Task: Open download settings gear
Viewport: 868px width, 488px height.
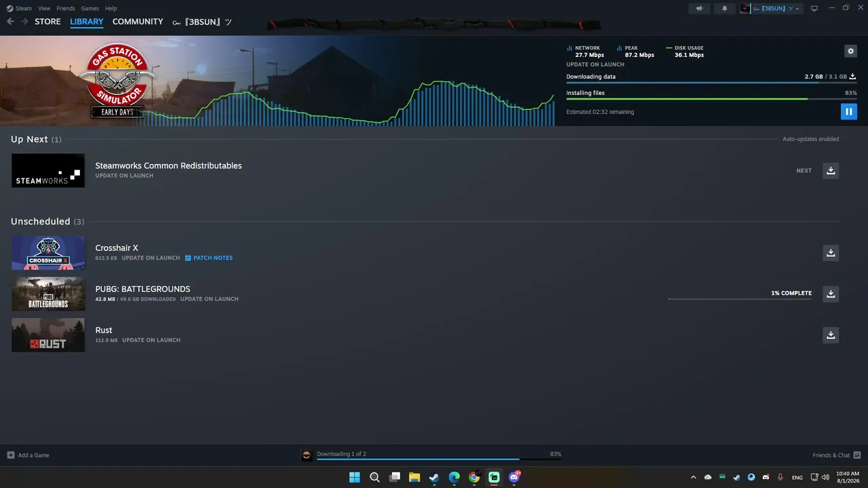Action: (850, 51)
